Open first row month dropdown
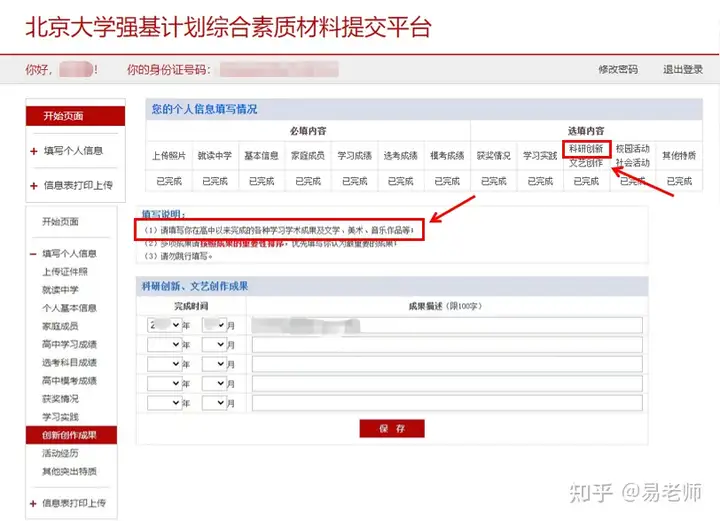 coord(214,325)
